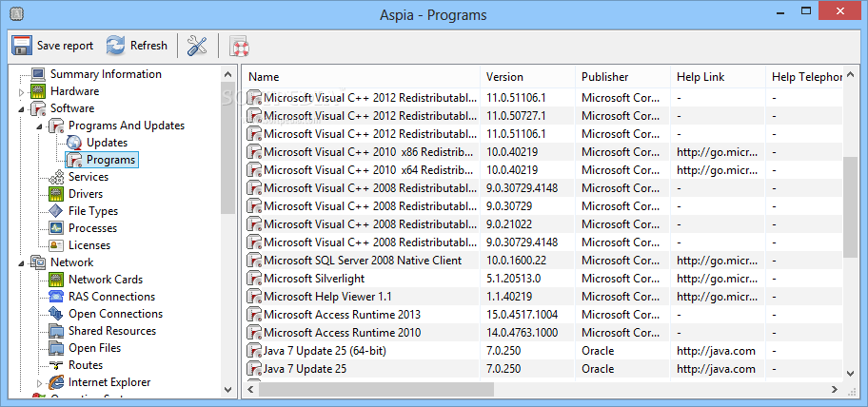
Task: Click list vertical scroll down arrow
Action: [x=851, y=374]
